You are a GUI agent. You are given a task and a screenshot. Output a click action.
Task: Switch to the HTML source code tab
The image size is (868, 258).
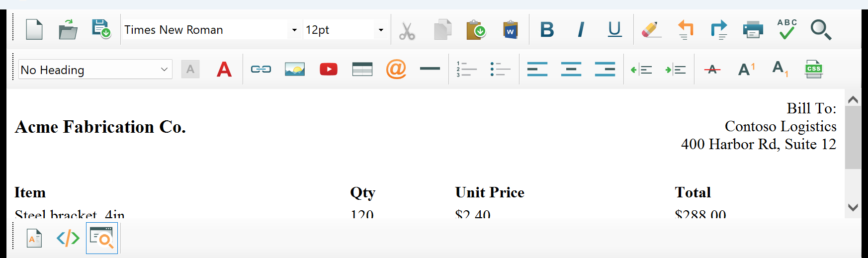click(68, 239)
